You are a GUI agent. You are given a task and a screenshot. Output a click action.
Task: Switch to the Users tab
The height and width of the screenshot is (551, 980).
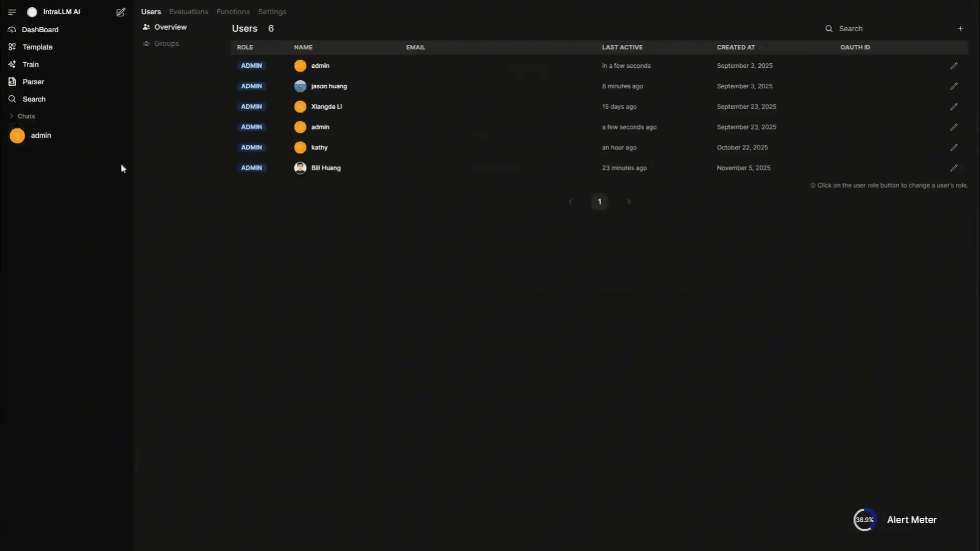click(x=151, y=12)
